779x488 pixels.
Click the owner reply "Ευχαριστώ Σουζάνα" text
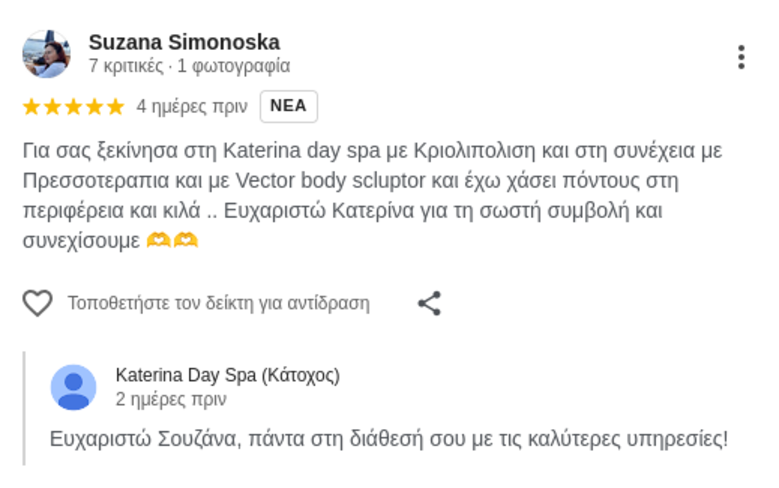point(389,438)
